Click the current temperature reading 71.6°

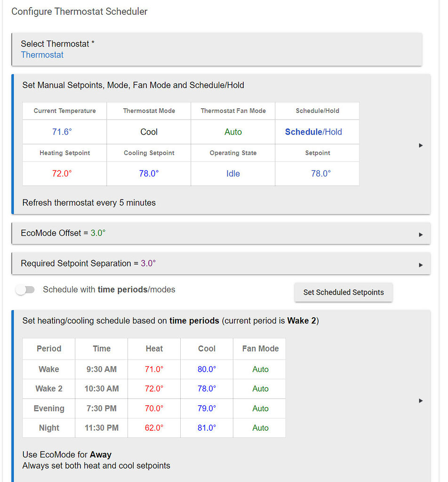pyautogui.click(x=62, y=132)
